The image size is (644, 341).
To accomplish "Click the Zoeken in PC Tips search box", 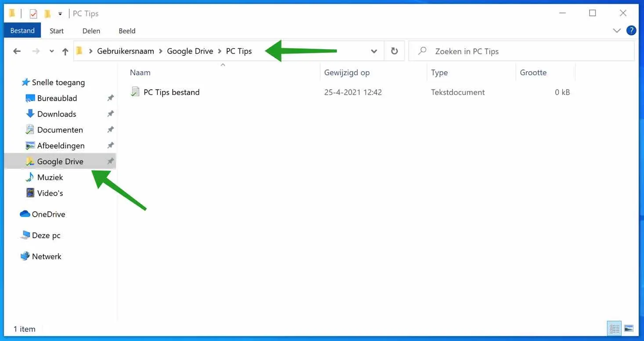I will [521, 51].
